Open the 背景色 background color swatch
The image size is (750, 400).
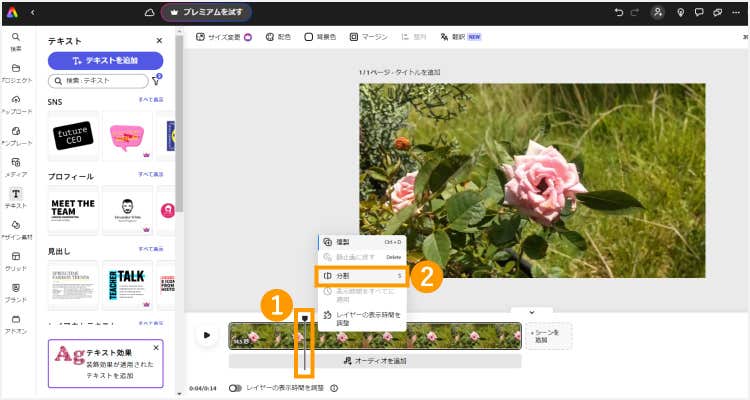pyautogui.click(x=320, y=37)
